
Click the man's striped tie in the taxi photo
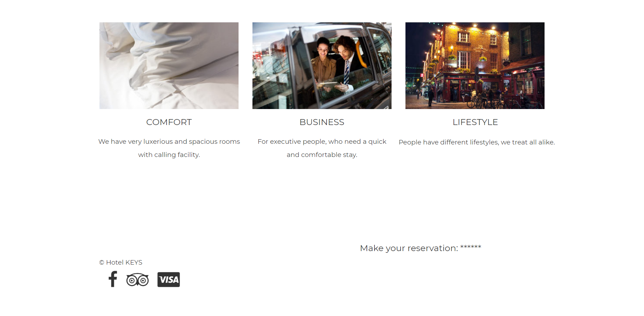[x=347, y=72]
